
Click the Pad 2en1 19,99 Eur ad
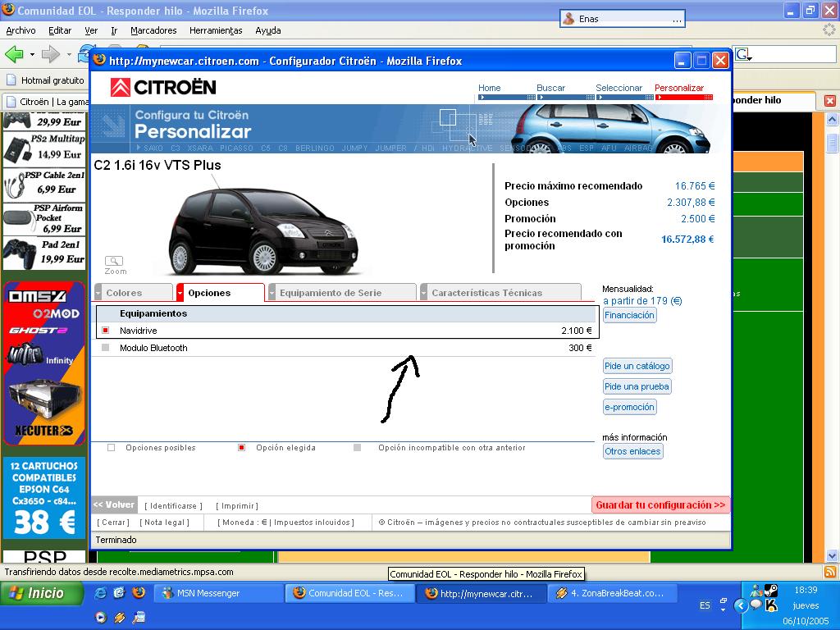(43, 253)
